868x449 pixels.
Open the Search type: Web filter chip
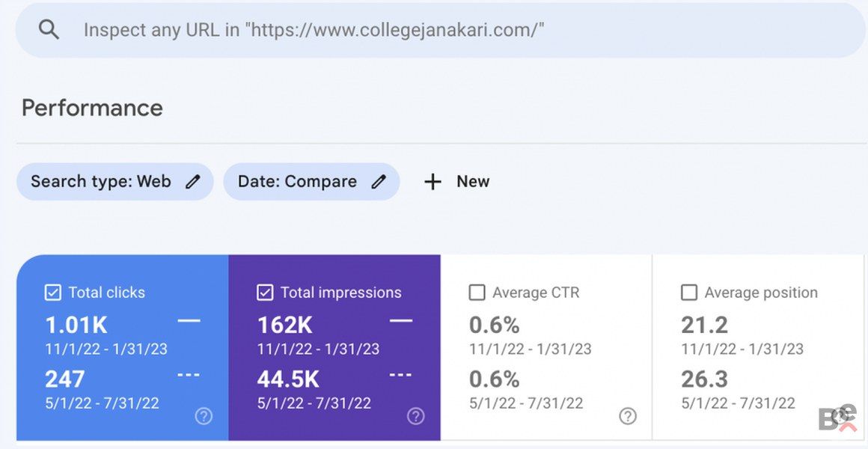tap(101, 182)
